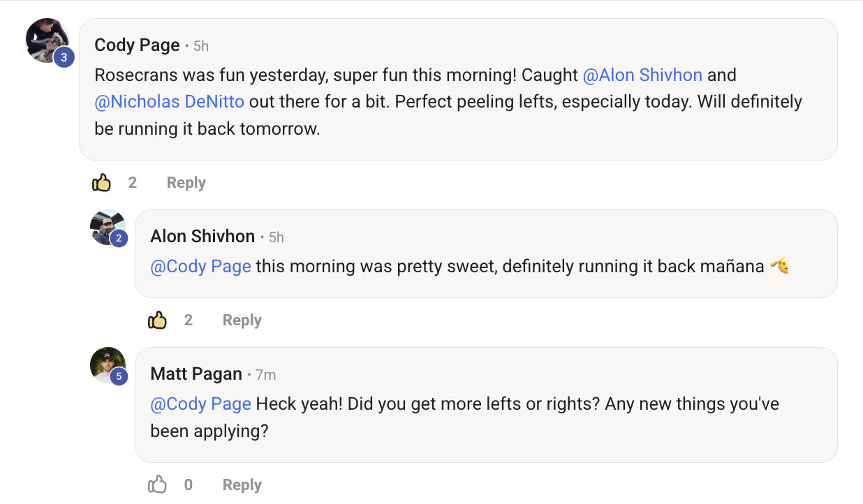
Task: Click the Alon Shivhon author name
Action: (202, 237)
